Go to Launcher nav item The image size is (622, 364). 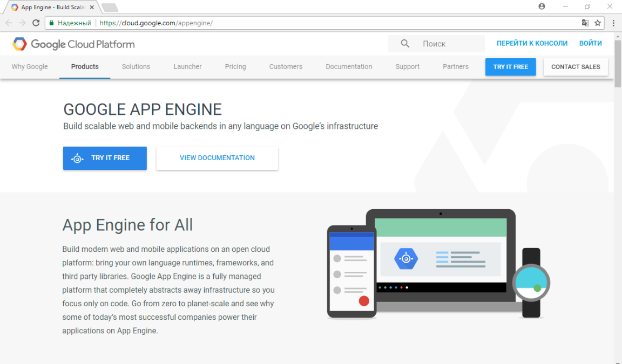coord(188,66)
